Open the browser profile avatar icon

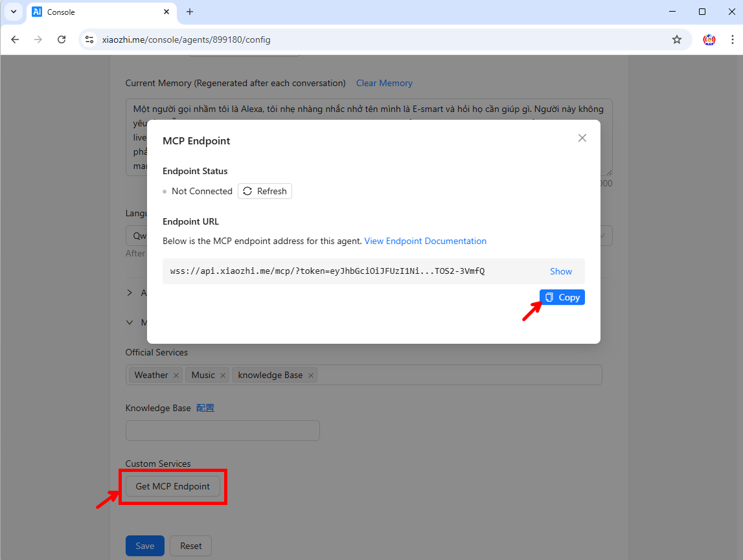click(x=709, y=39)
